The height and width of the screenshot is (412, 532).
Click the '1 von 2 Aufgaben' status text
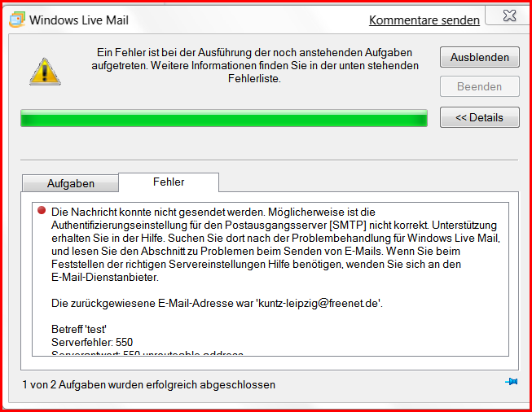(148, 385)
